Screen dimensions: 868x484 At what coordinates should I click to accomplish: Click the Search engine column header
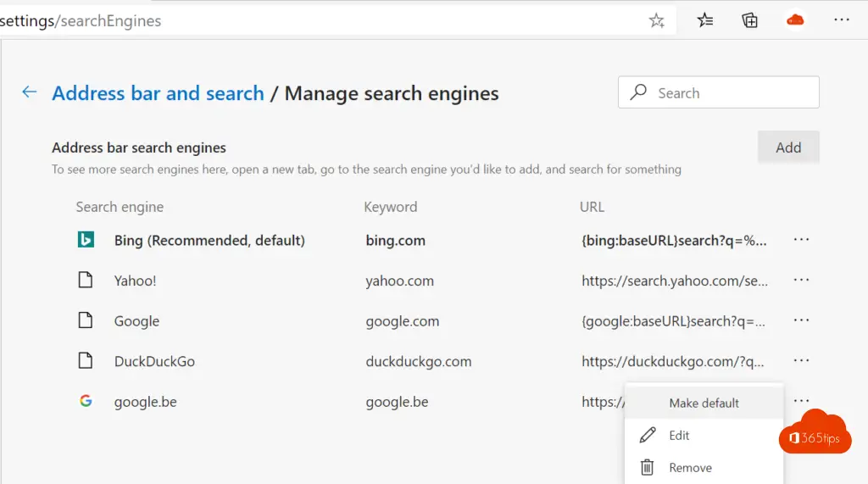coord(120,207)
